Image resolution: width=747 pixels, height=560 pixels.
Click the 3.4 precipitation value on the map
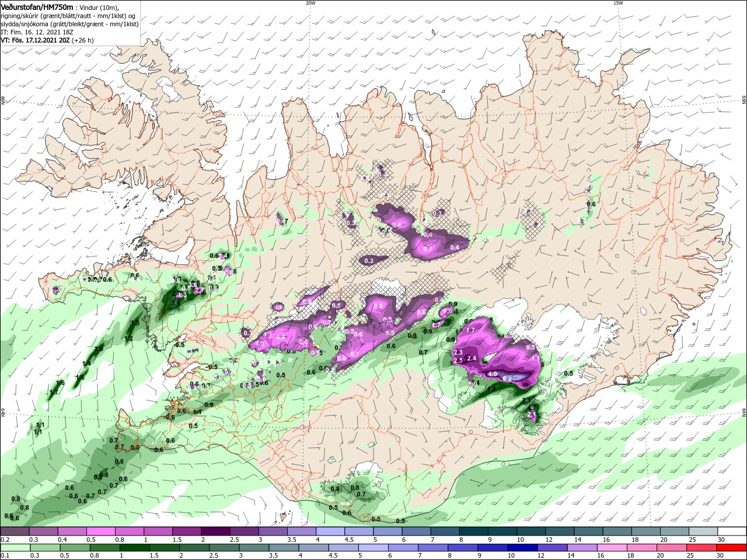(x=176, y=303)
